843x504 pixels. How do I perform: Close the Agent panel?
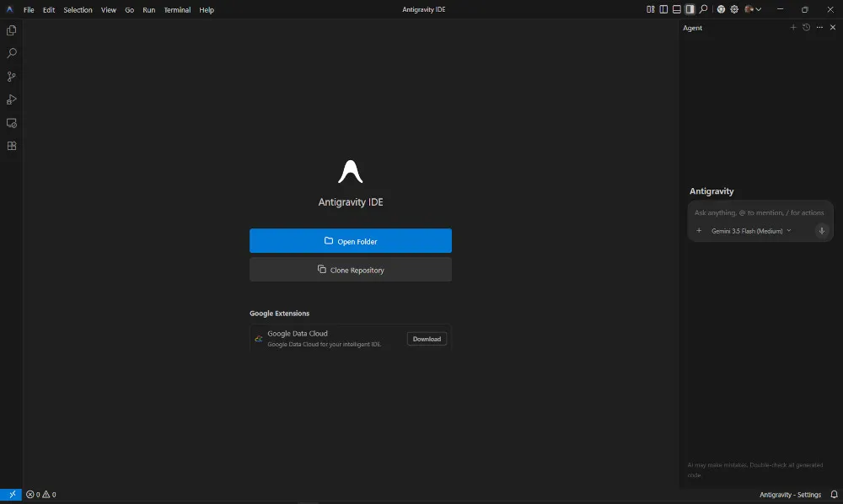click(833, 28)
